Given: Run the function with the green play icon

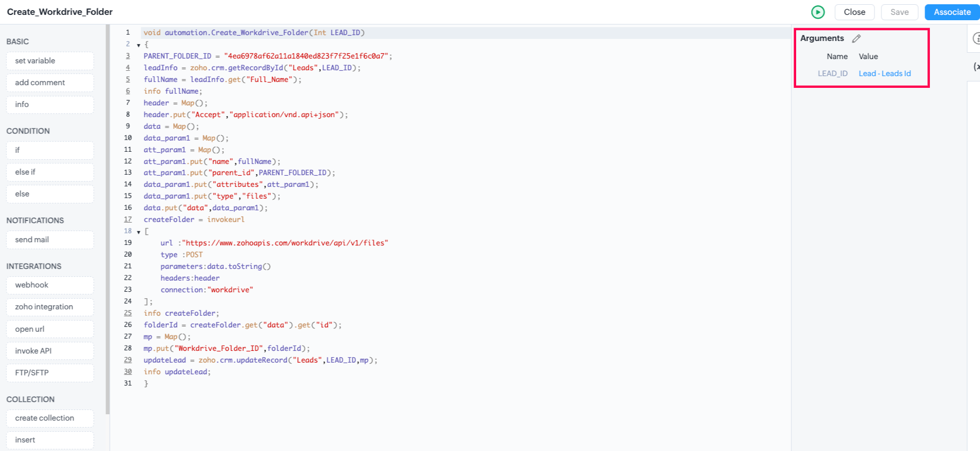Looking at the screenshot, I should click(x=817, y=12).
